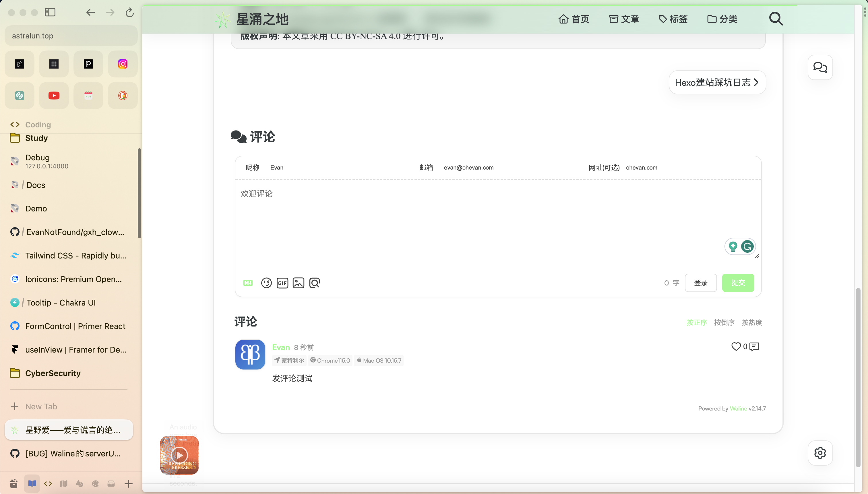Image resolution: width=868 pixels, height=494 pixels.
Task: Open the floating comment bubble on right edge
Action: tap(820, 67)
